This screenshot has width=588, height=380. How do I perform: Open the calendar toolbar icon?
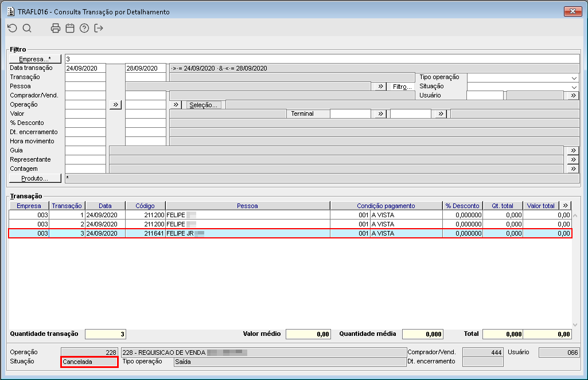tap(70, 28)
